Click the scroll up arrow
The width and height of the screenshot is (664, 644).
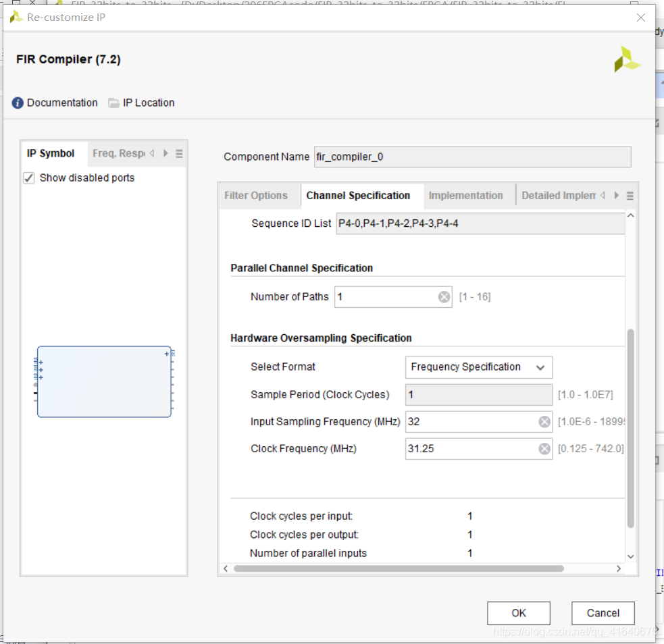pos(630,216)
